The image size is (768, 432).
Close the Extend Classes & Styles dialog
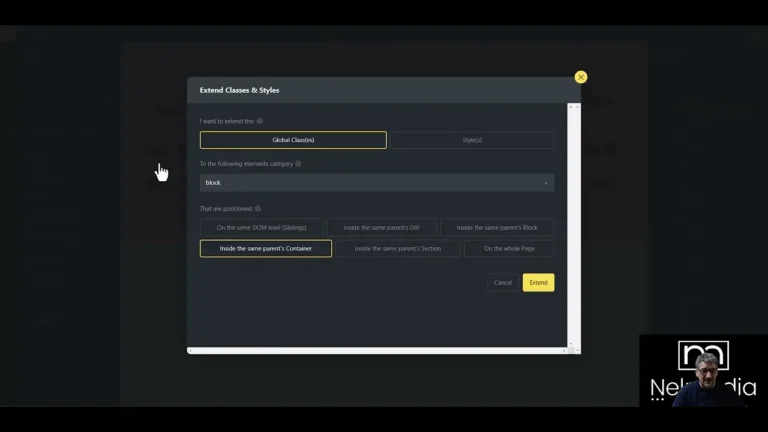580,77
